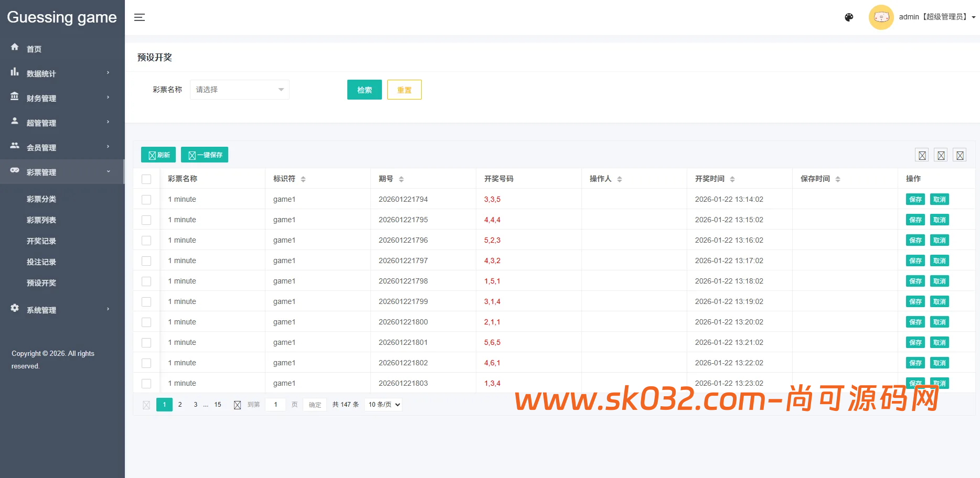Click the home icon in sidebar

tap(15, 47)
